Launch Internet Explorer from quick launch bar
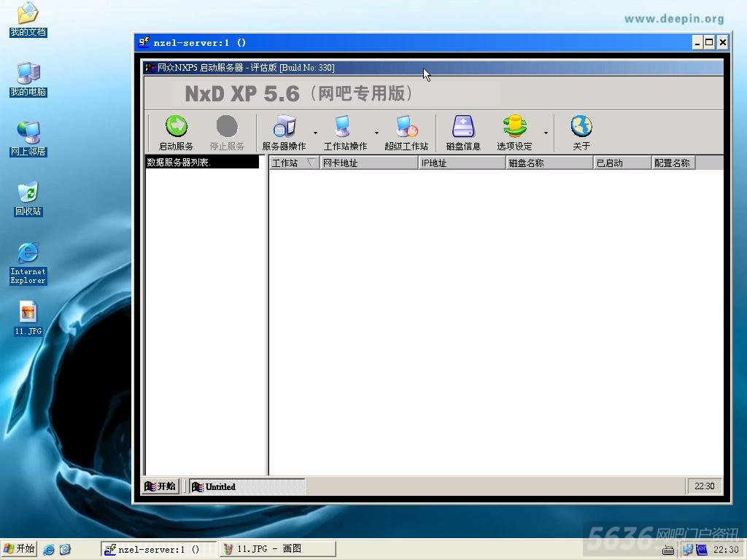The width and height of the screenshot is (747, 560). [49, 550]
